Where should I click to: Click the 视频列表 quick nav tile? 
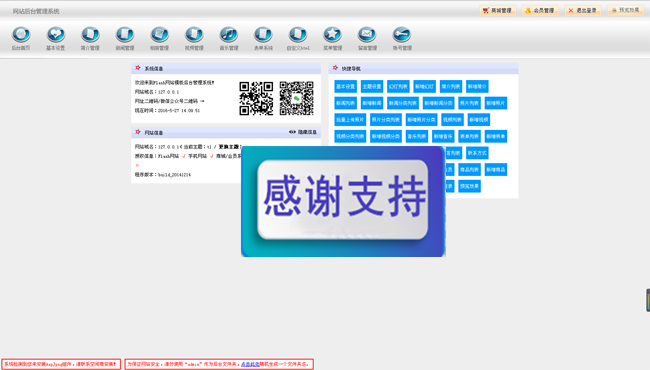[452, 120]
